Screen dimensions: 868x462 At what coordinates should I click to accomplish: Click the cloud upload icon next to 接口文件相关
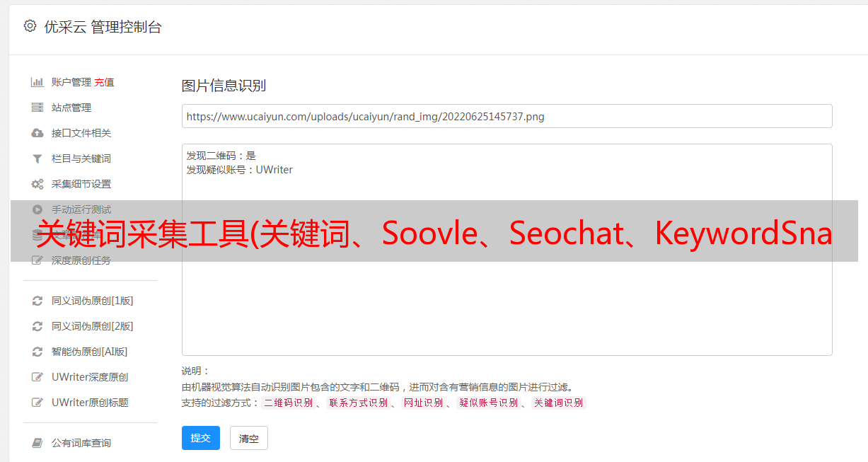(x=37, y=133)
